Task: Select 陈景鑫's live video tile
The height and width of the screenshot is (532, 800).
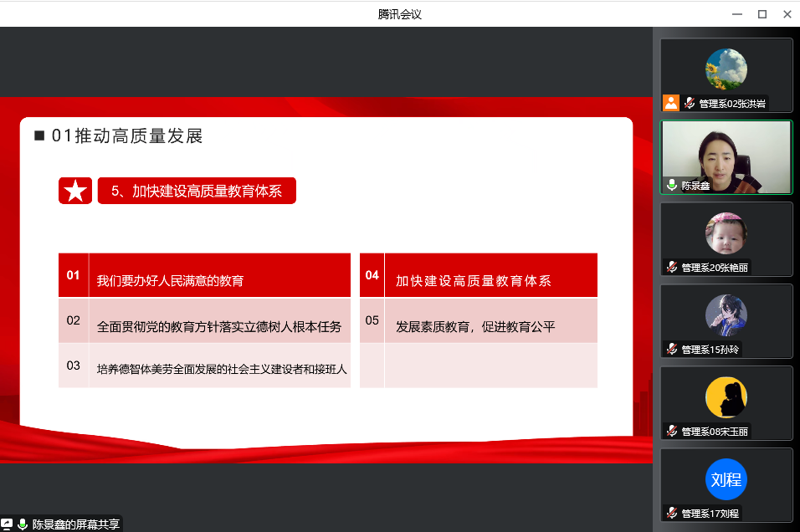Action: point(726,157)
